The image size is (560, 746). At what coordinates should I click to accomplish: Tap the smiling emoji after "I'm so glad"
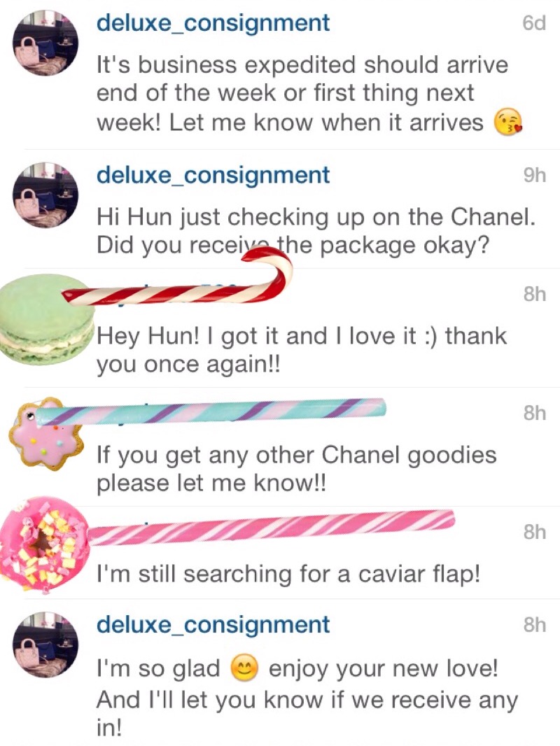(x=244, y=668)
